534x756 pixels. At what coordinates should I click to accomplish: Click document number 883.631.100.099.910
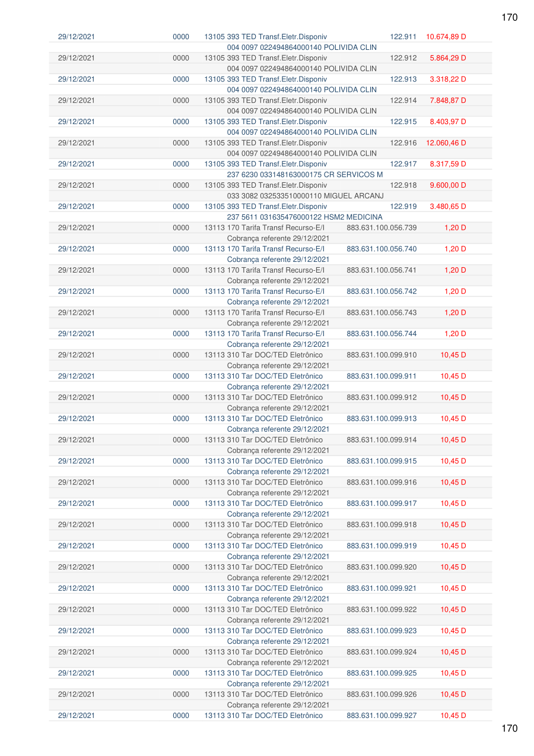point(382,355)
